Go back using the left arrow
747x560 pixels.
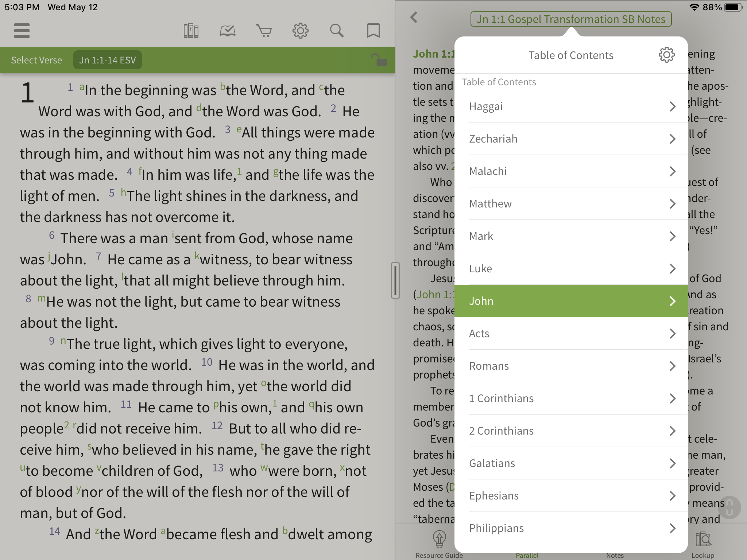(414, 17)
